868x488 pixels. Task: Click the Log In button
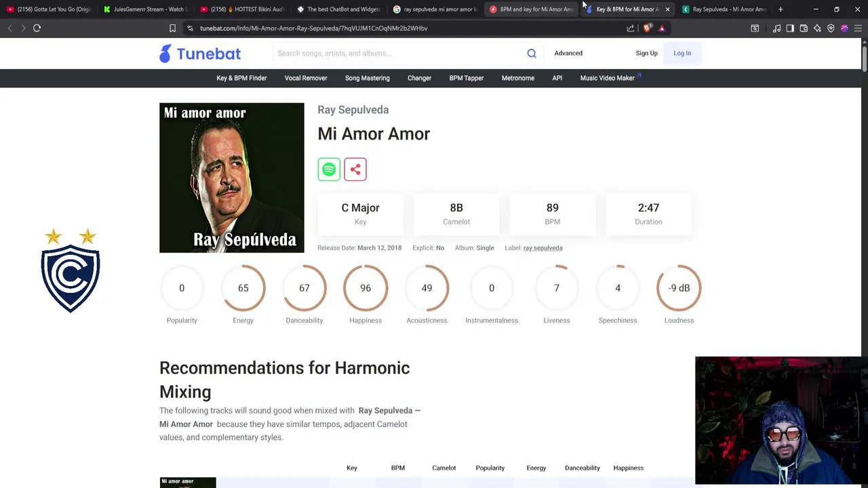pos(682,53)
